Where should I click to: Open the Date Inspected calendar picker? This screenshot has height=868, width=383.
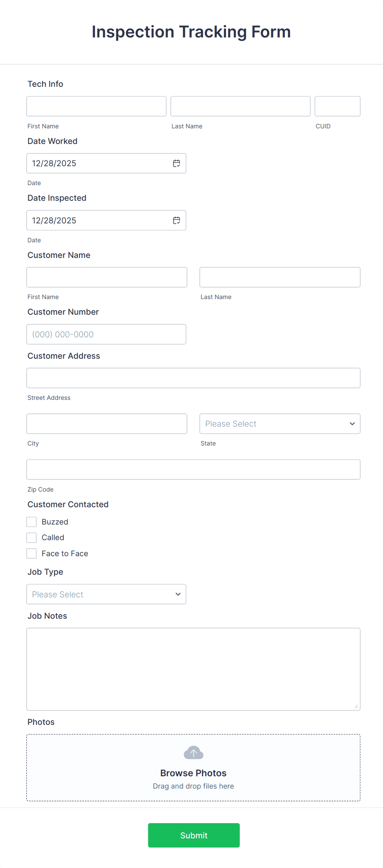coord(176,220)
